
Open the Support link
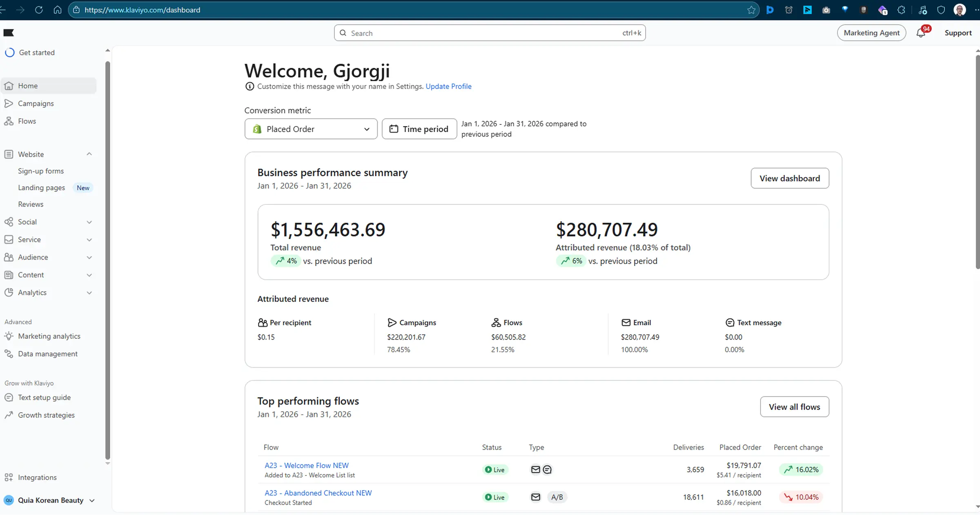click(x=958, y=33)
